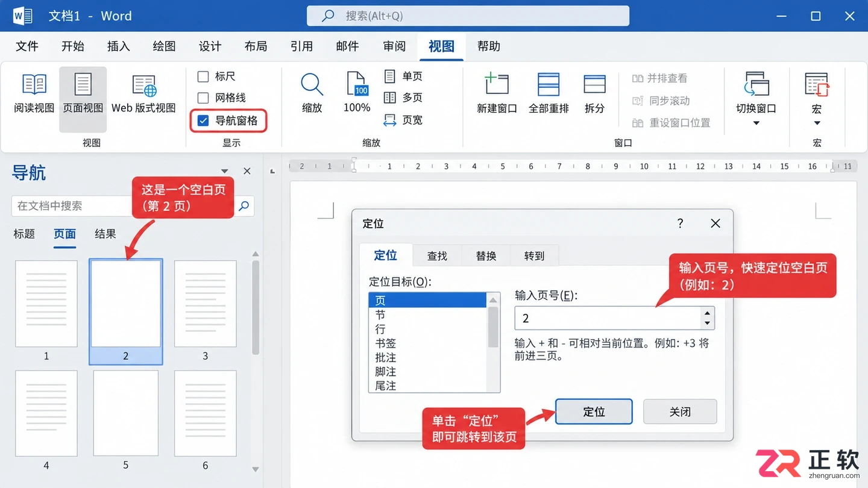Uncheck the navigation pane (导航窗格) checkbox
This screenshot has height=488, width=868.
coord(203,120)
